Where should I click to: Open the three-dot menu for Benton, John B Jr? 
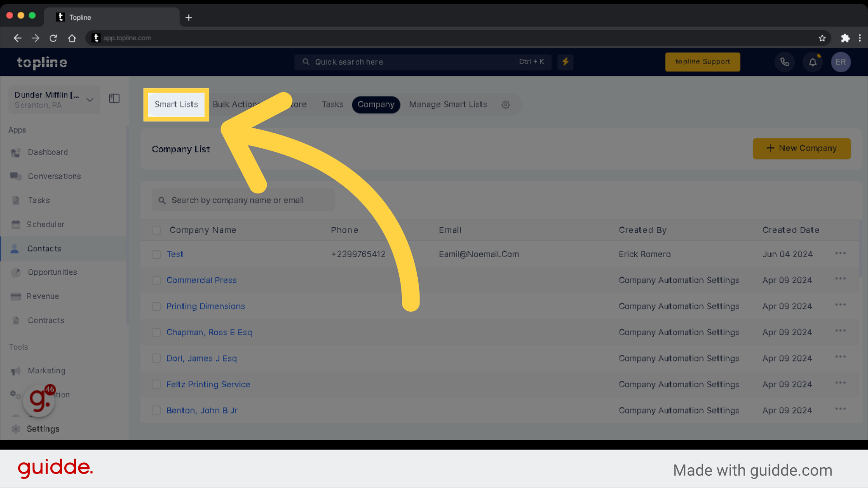tap(840, 409)
